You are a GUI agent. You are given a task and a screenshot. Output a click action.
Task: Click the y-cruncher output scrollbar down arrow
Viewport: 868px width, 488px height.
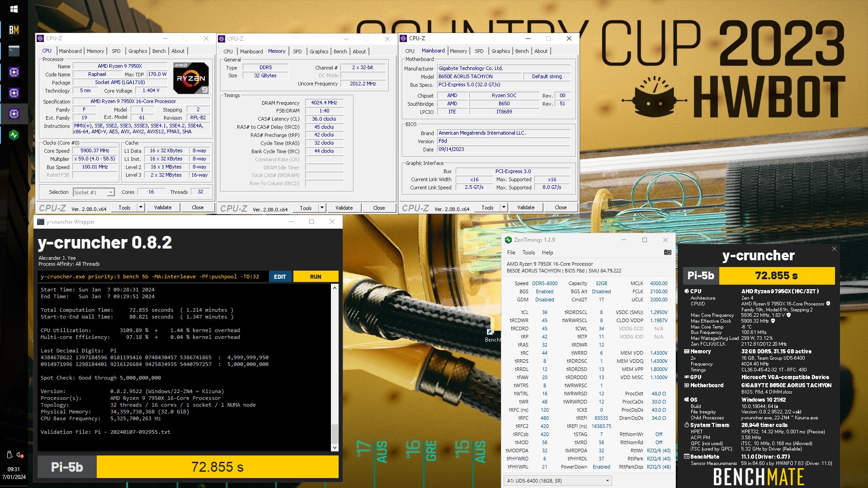335,448
